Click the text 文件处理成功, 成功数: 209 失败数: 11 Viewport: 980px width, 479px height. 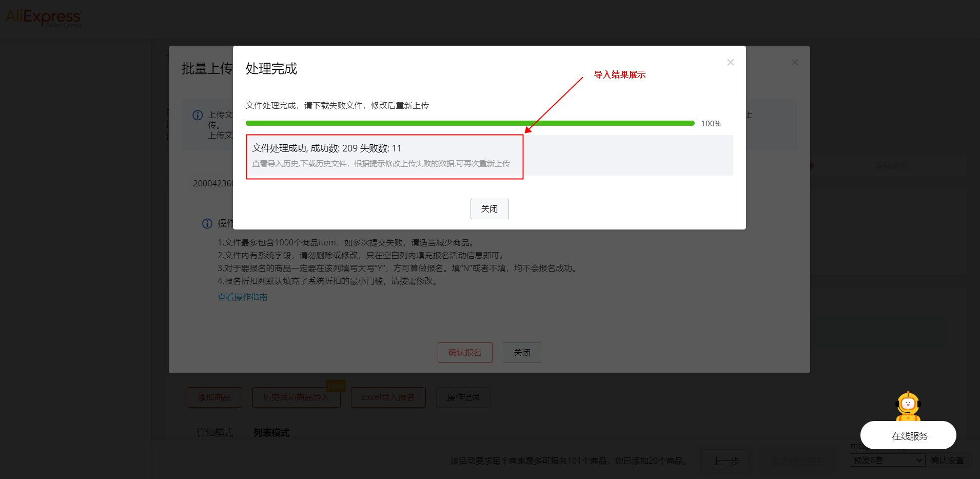click(327, 148)
